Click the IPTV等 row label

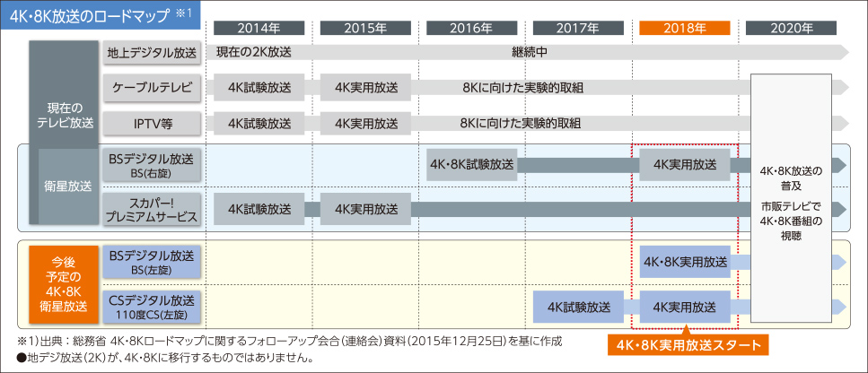point(151,123)
